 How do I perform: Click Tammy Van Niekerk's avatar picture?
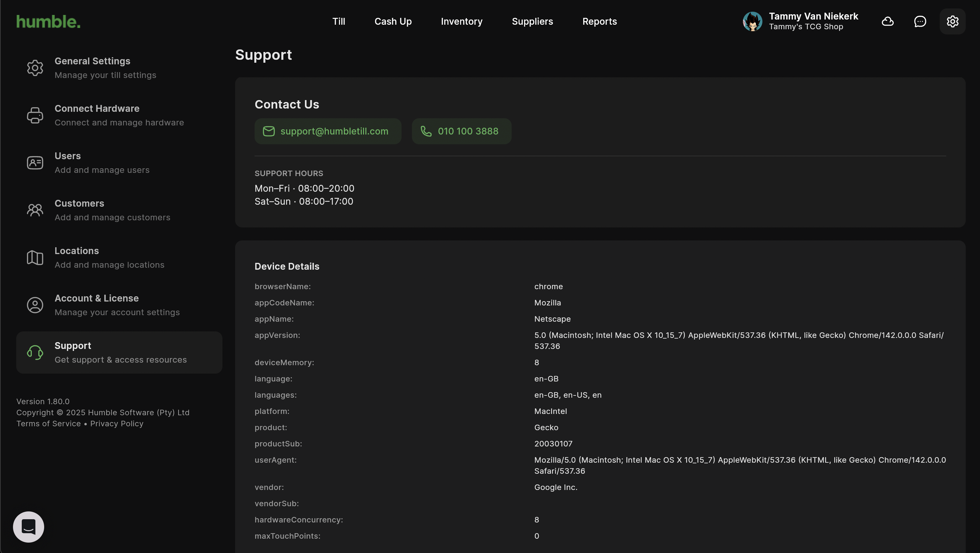point(752,21)
